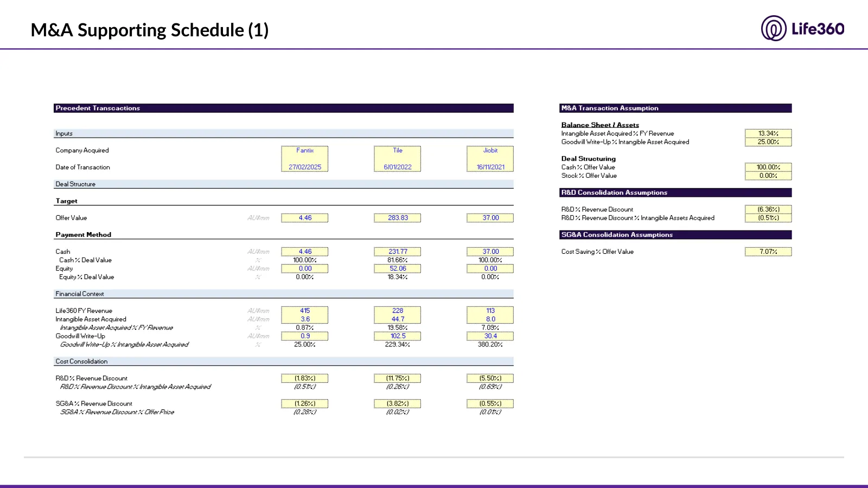This screenshot has height=488, width=868.
Task: Click R&D % Revenue Discount value (11.75%)
Action: coord(398,378)
